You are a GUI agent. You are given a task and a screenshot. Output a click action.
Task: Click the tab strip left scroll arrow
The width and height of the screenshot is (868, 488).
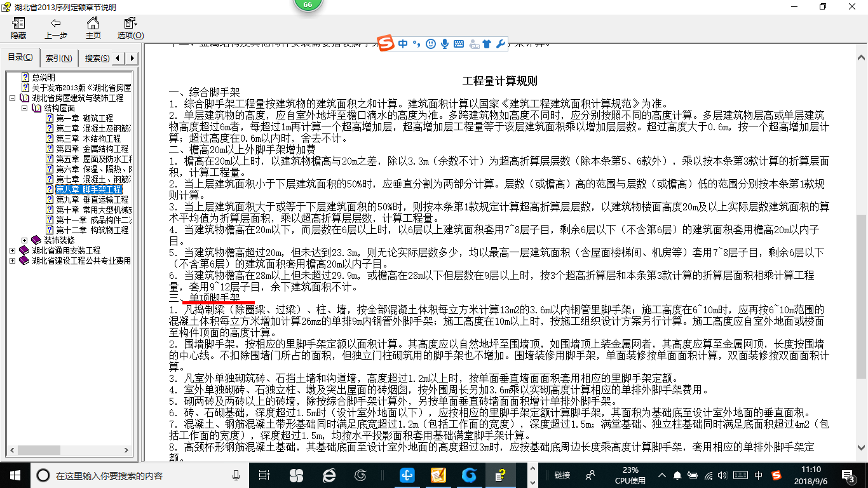[119, 58]
